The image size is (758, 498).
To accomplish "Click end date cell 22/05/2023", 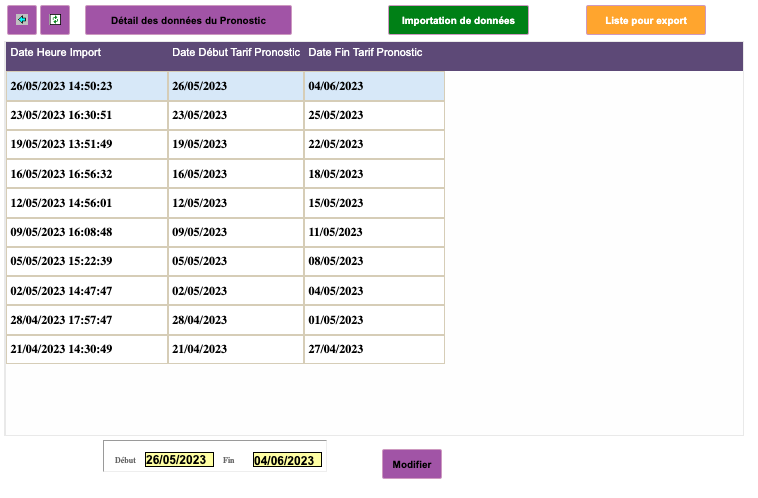I will [375, 144].
